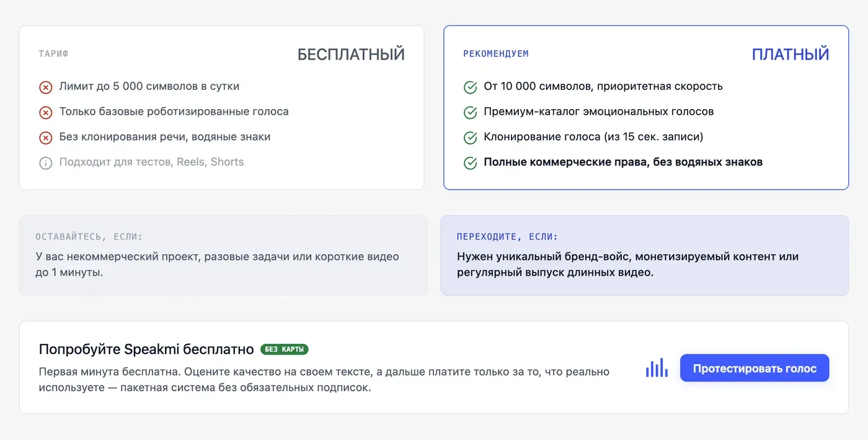Click the info icon next to 'Подходит для тестов'
Image resolution: width=868 pixels, height=440 pixels.
click(45, 163)
